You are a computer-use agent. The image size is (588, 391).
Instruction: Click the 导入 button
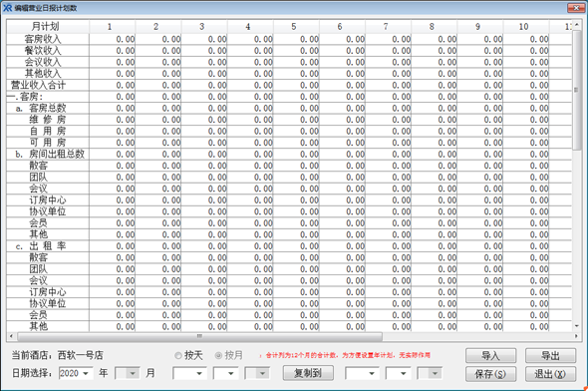pos(491,355)
